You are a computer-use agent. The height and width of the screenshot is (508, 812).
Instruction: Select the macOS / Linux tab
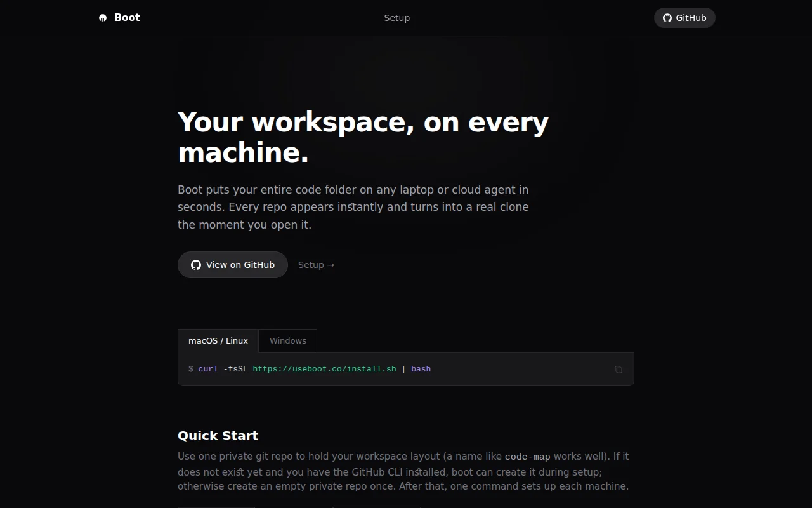(218, 341)
